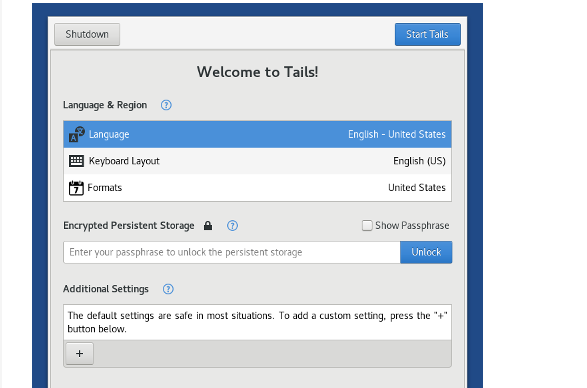Screen dimensions: 587x388
Task: Click the United States formats value
Action: pos(417,188)
